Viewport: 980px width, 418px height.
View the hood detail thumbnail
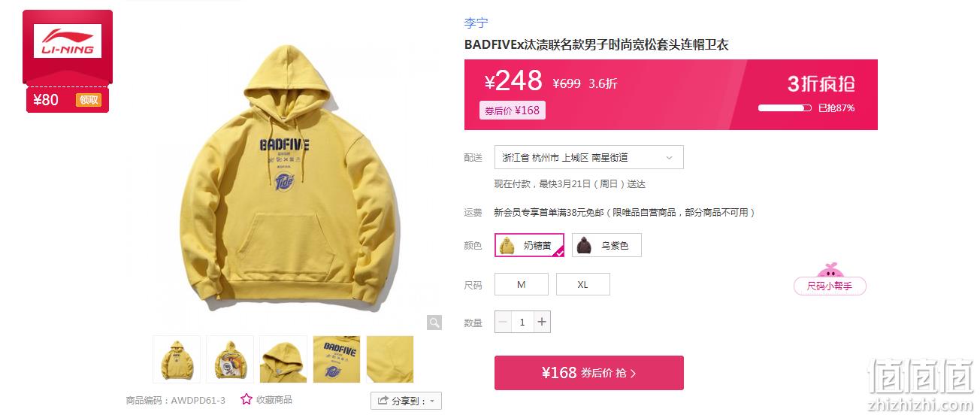pos(283,359)
